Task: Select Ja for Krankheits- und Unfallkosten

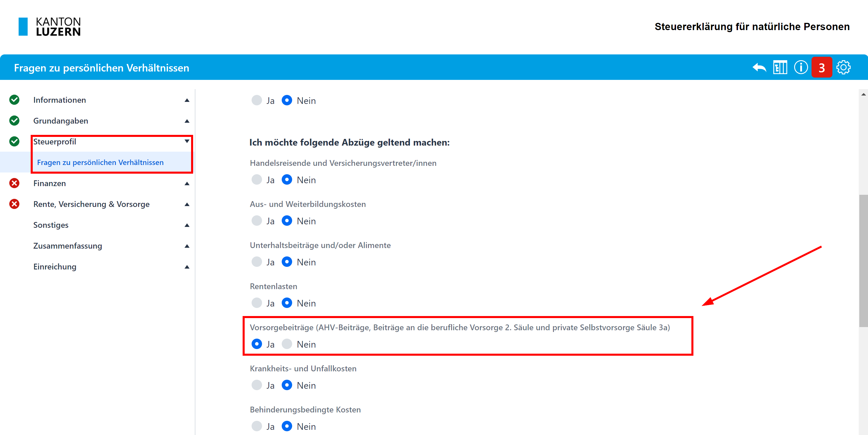Action: pyautogui.click(x=257, y=385)
